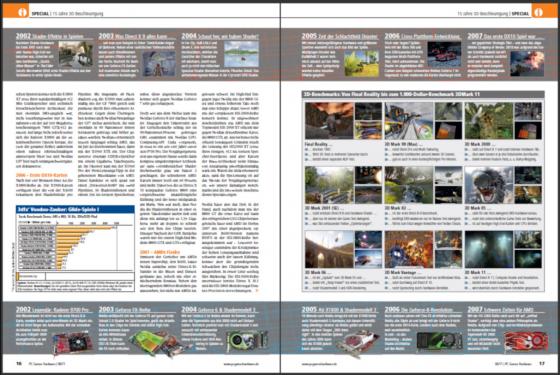This screenshot has width=560, height=375.
Task: Click the '3D Mark 11' caption label
Action: 478,272
